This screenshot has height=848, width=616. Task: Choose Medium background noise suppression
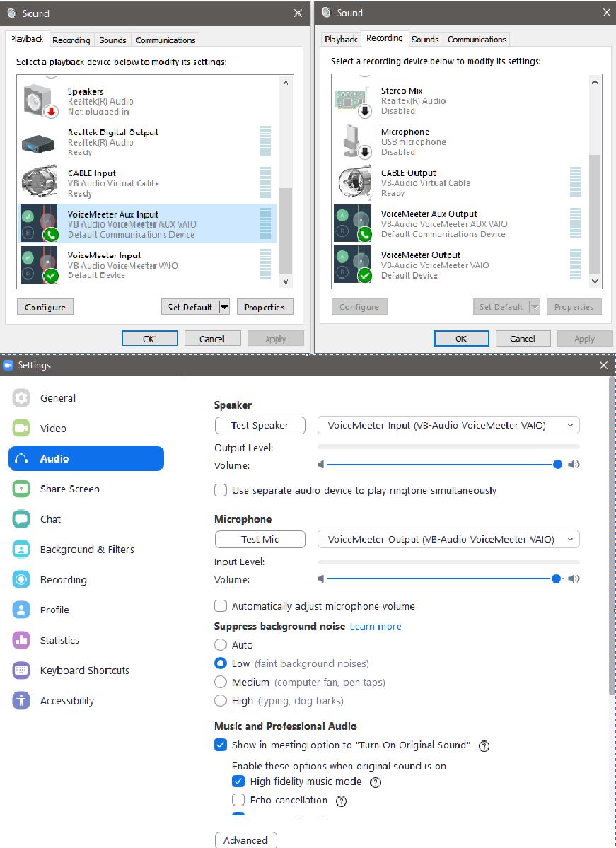coord(220,682)
